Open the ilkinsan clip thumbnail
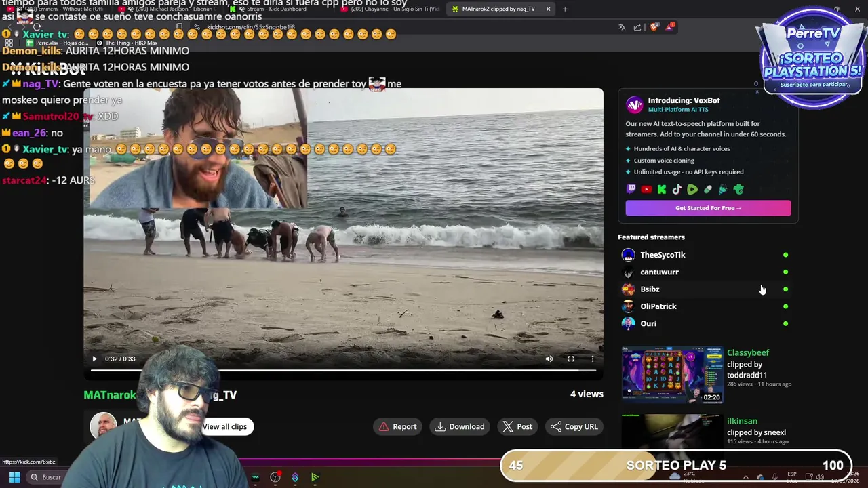The image size is (868, 488). pyautogui.click(x=672, y=431)
